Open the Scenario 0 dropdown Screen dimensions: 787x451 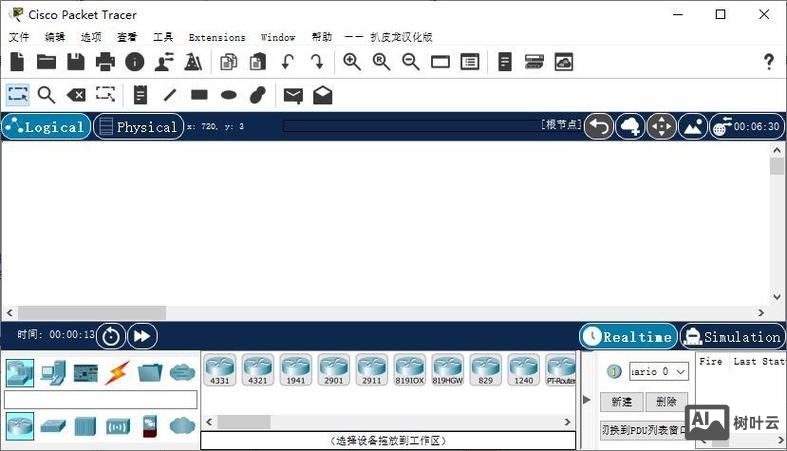(659, 371)
